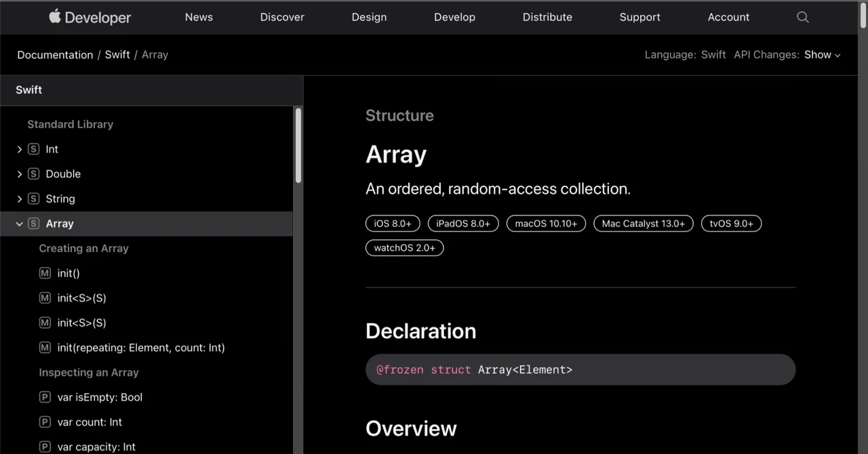Open the Account menu

tap(728, 17)
